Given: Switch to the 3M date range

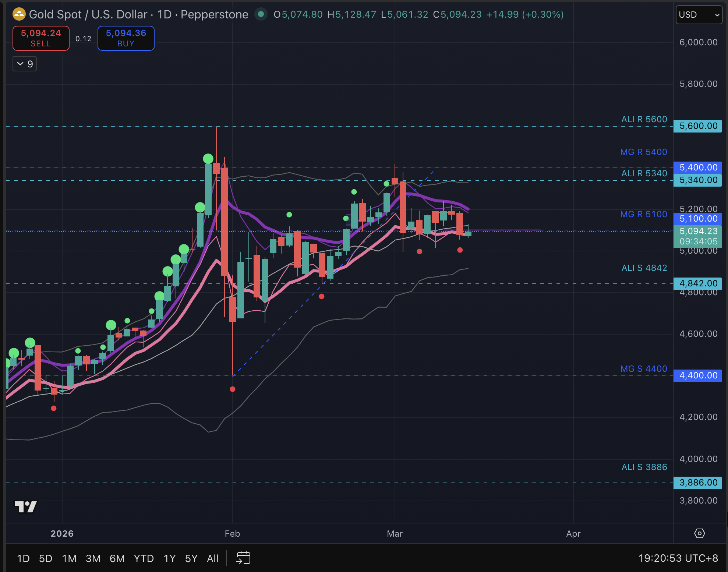Looking at the screenshot, I should coord(93,558).
